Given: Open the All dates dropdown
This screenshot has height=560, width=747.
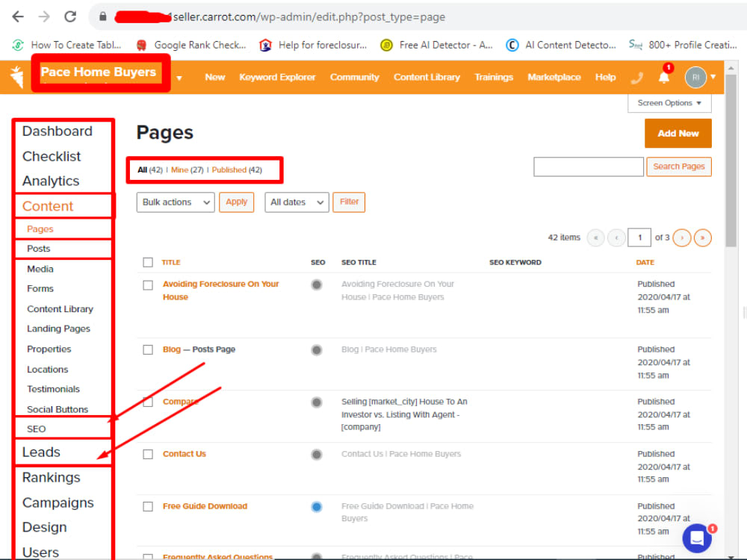Looking at the screenshot, I should coord(297,202).
